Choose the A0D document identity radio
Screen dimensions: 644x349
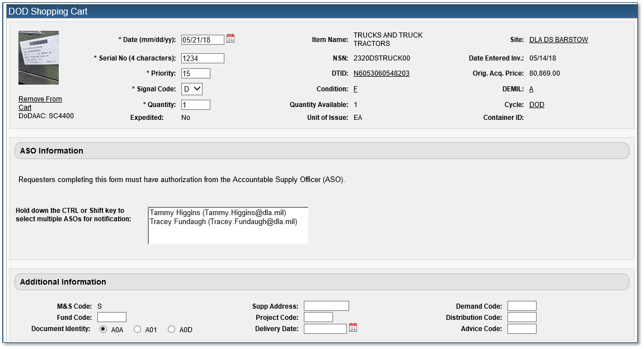(171, 329)
